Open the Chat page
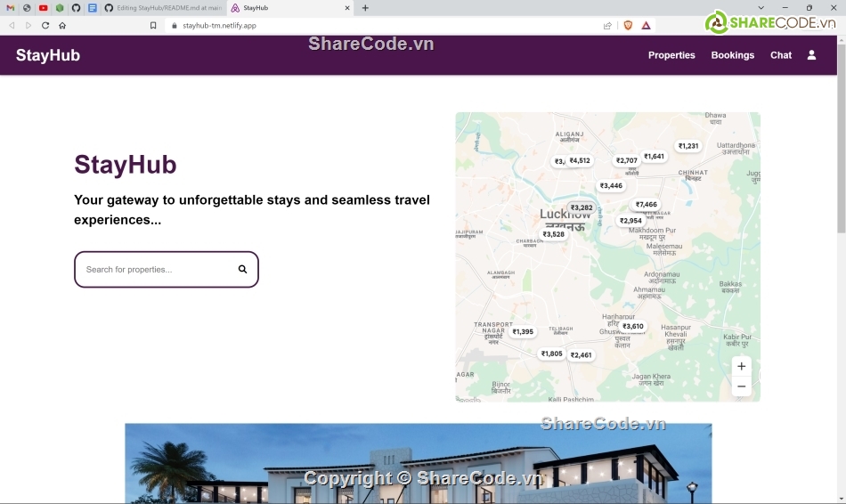This screenshot has width=846, height=504. click(781, 55)
